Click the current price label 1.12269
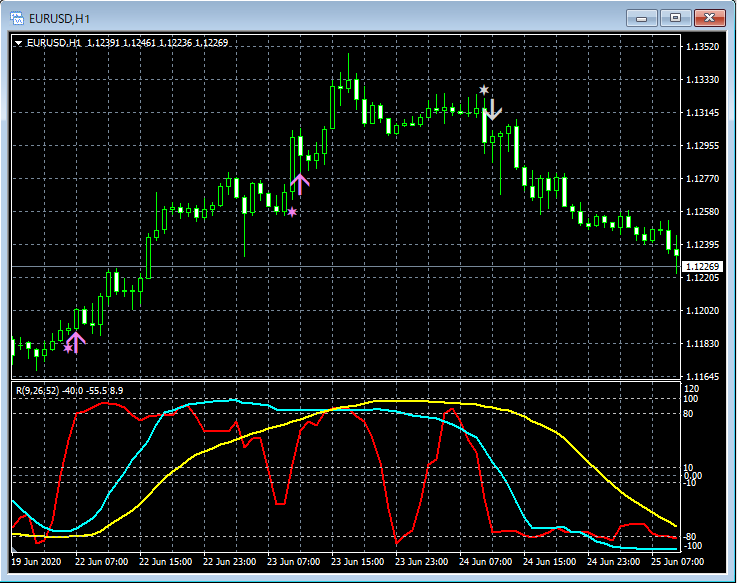The image size is (737, 583). (702, 267)
